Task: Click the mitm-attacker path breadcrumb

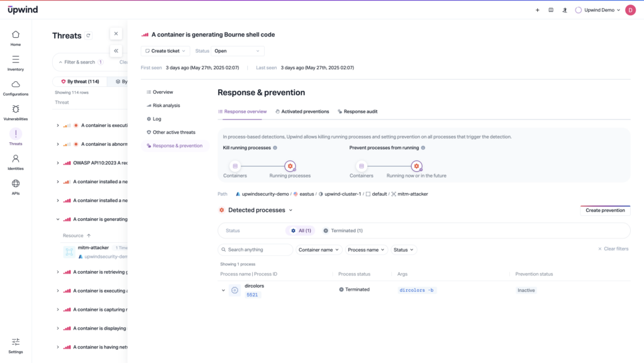Action: click(409, 194)
